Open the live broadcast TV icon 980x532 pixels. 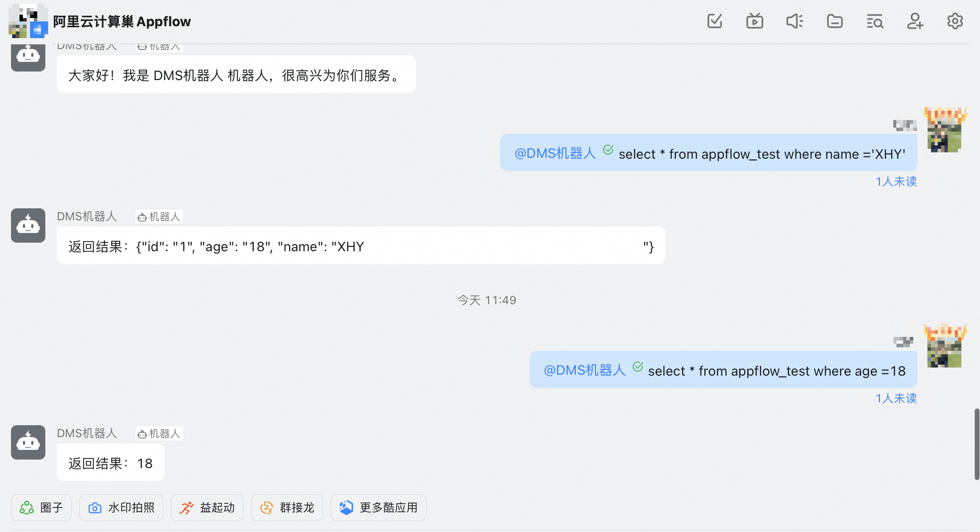[755, 21]
